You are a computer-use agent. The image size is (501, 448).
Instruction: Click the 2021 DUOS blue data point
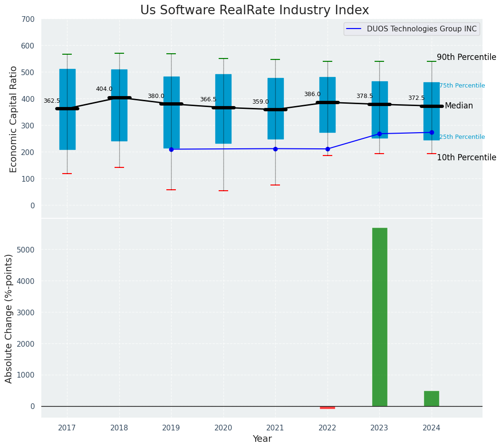[275, 149]
